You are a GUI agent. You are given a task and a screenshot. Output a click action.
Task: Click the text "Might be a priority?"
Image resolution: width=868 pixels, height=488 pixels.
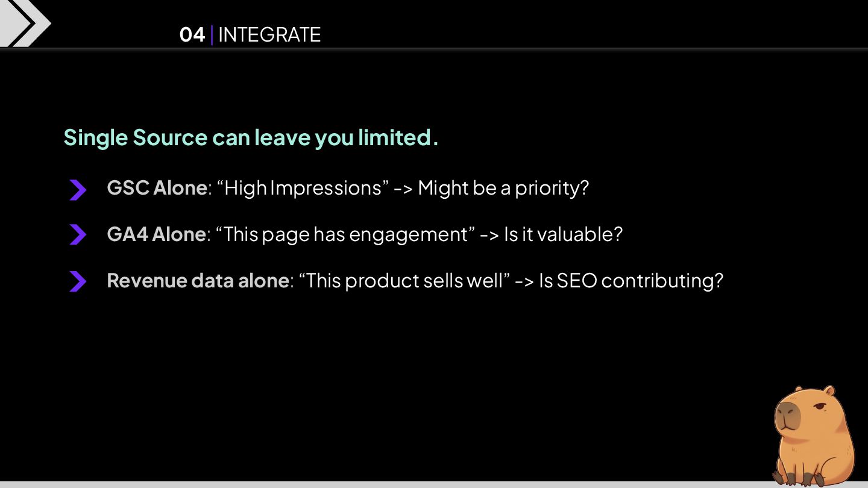click(503, 188)
